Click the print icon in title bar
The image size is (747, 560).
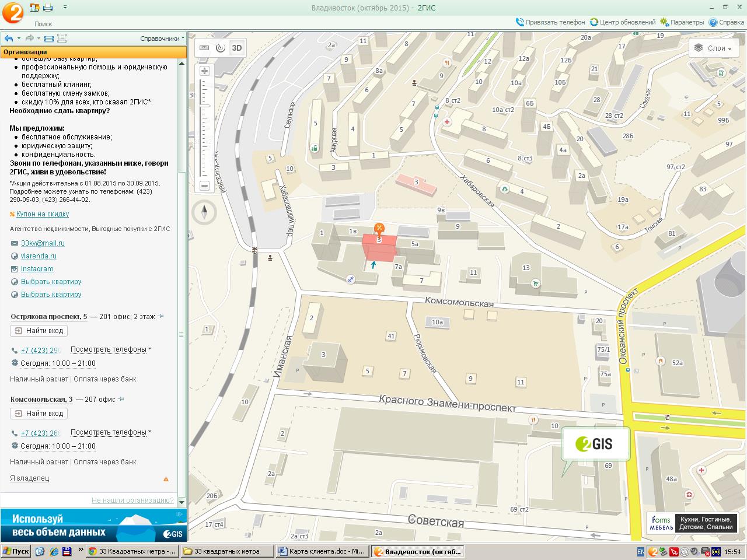click(x=48, y=8)
